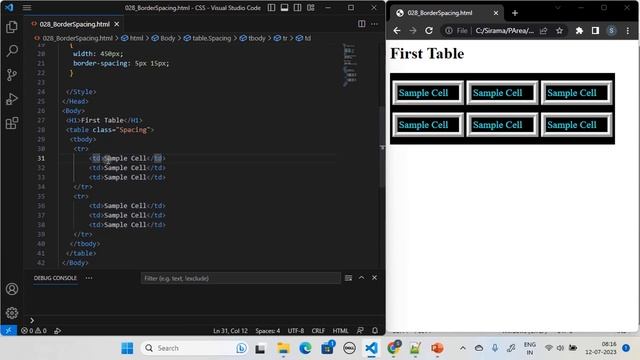Open Microsoft Edge from taskbar
Screen dimensions: 640x360
pos(305,348)
